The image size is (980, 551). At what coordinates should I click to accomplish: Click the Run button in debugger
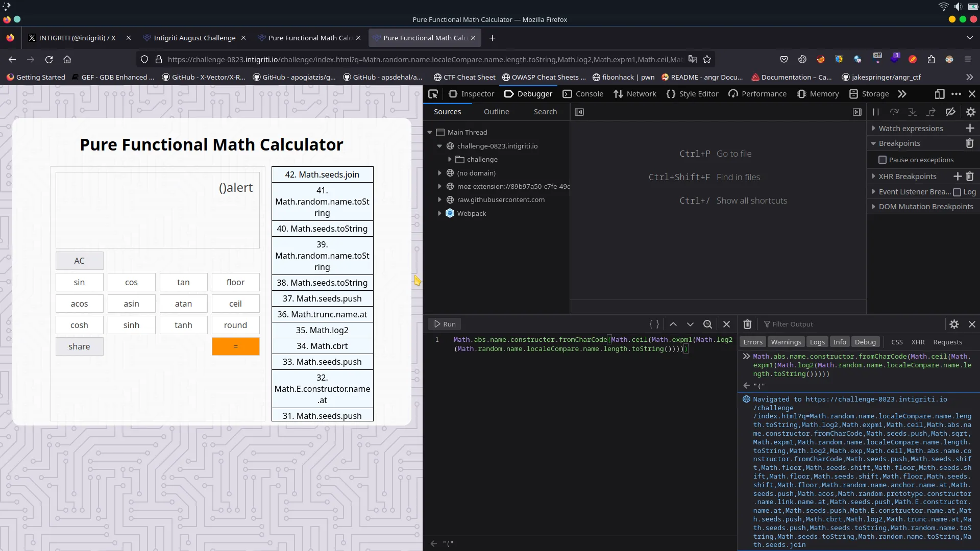coord(445,323)
